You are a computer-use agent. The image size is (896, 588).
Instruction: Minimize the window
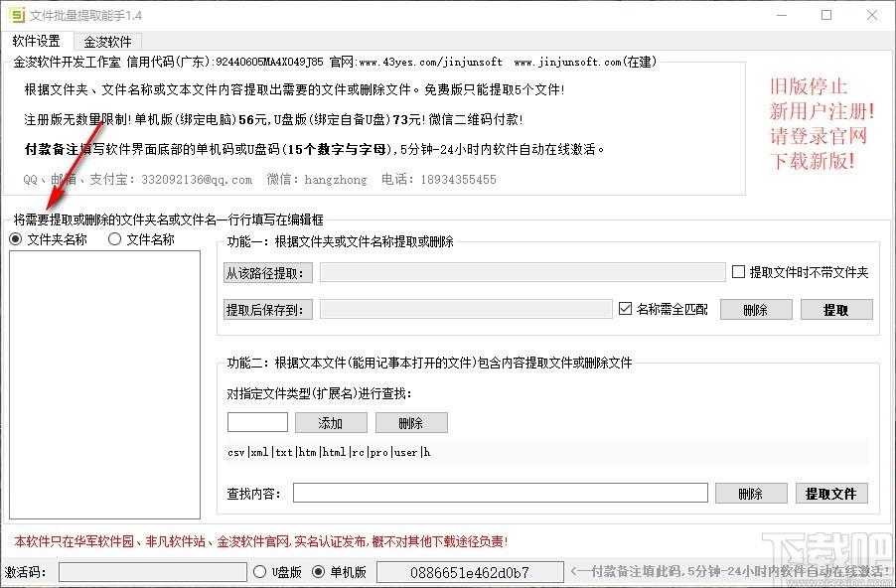[782, 16]
